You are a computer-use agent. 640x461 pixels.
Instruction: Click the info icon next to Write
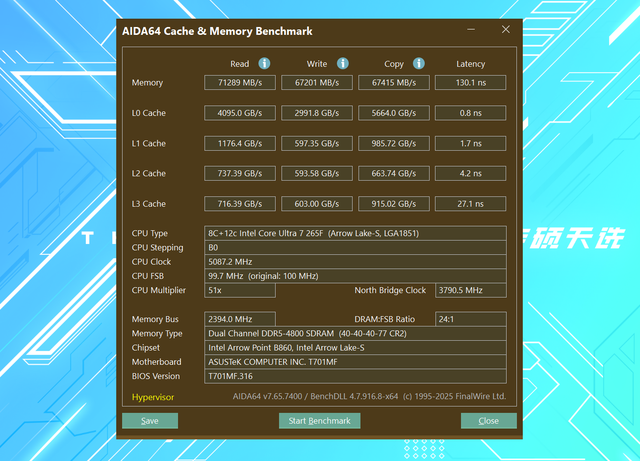tap(342, 64)
